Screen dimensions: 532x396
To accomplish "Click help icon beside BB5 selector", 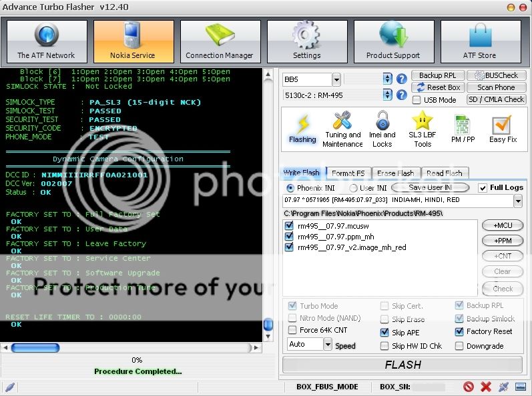I will coord(402,79).
